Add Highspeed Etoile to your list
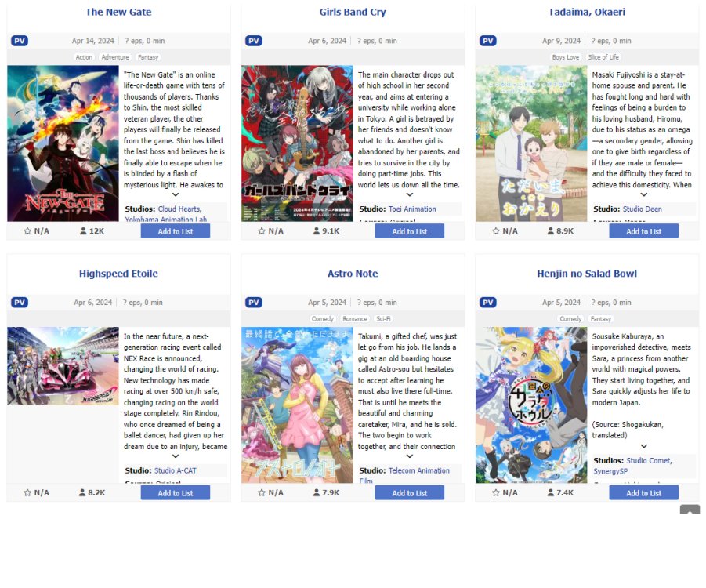The width and height of the screenshot is (706, 588). point(176,493)
